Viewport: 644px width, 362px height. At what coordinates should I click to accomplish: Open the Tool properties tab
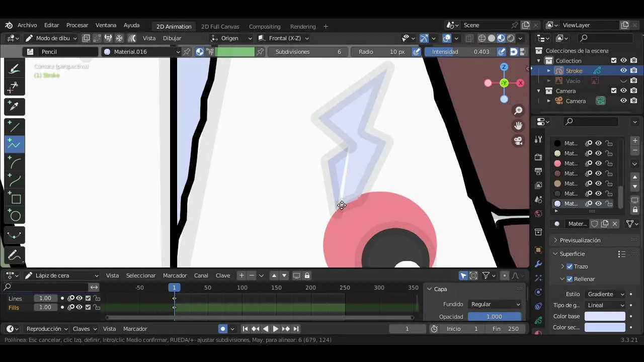[x=538, y=139]
